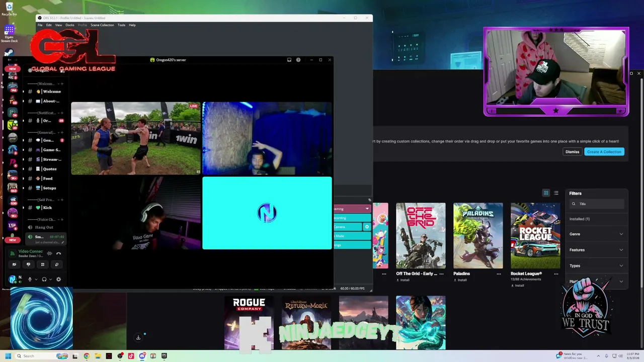Click the Title filter search field
This screenshot has width=644, height=362.
click(x=597, y=204)
